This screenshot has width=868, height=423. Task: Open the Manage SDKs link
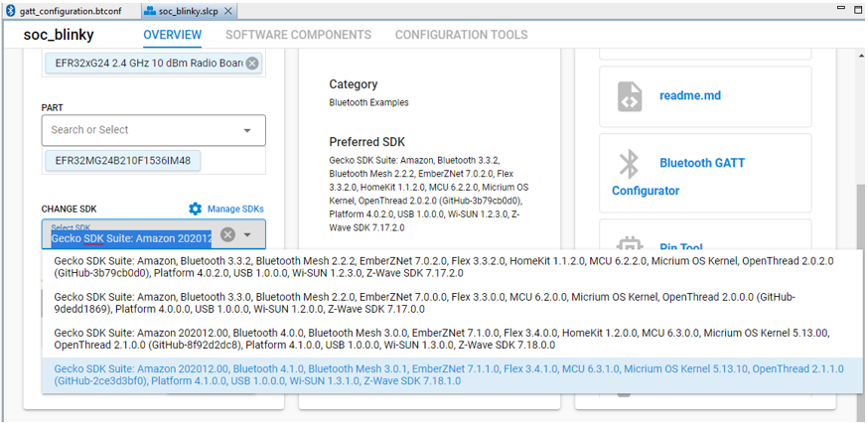tap(234, 210)
